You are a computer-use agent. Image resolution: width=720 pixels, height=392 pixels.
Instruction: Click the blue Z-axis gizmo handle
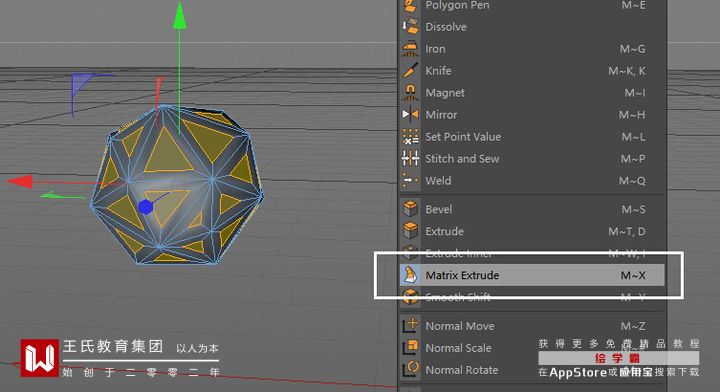click(x=145, y=207)
